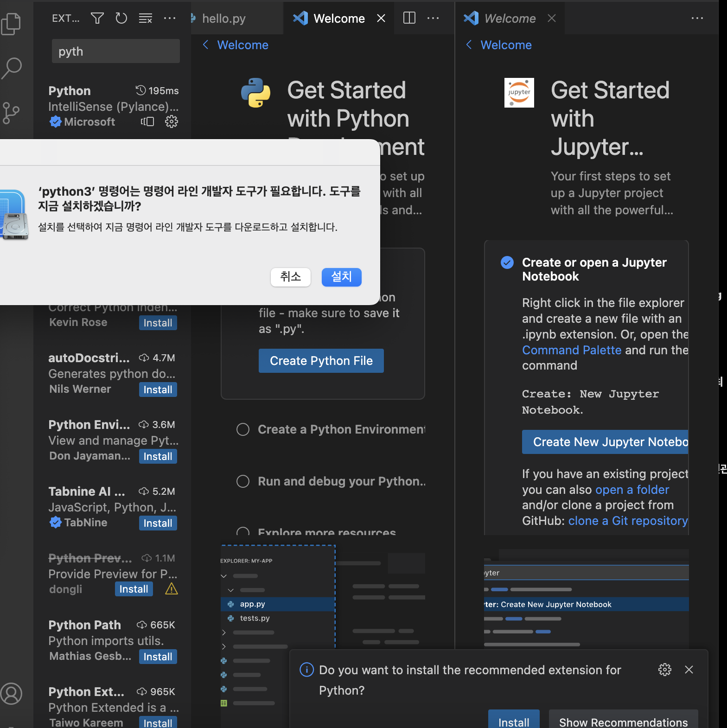The height and width of the screenshot is (728, 727).
Task: Click the Jupyter logo in walkthrough
Action: click(x=519, y=93)
